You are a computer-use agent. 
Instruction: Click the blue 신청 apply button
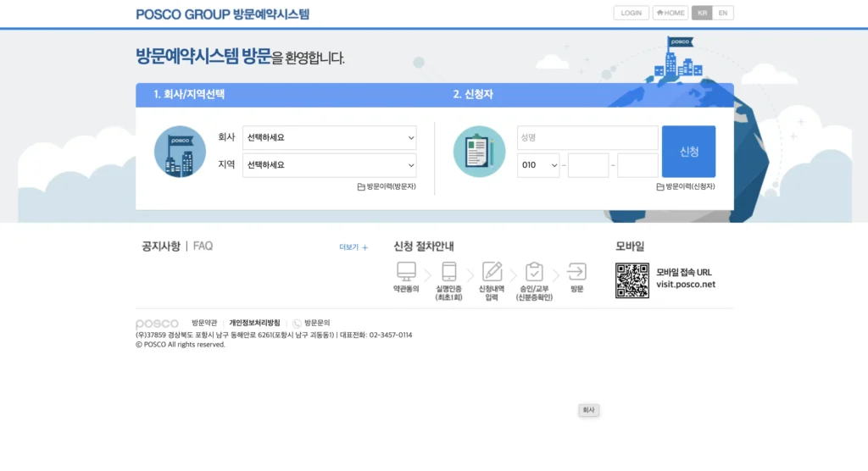click(688, 151)
